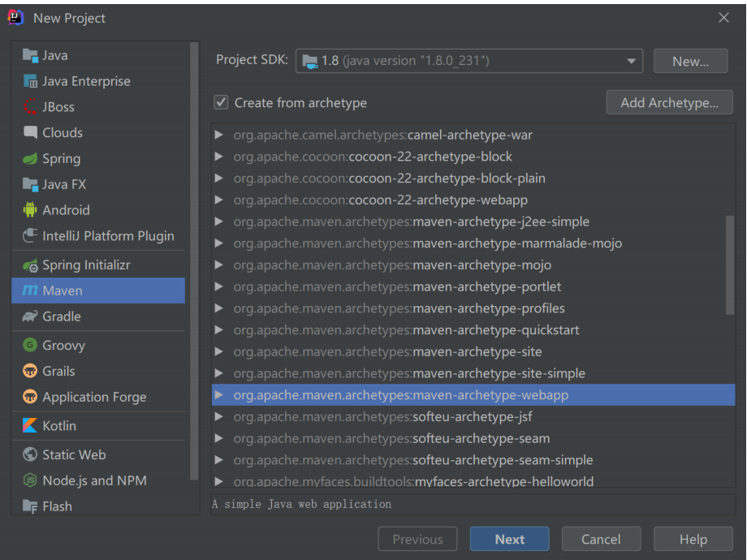Click the orange Grails icon
Image resolution: width=747 pixels, height=560 pixels.
[30, 371]
